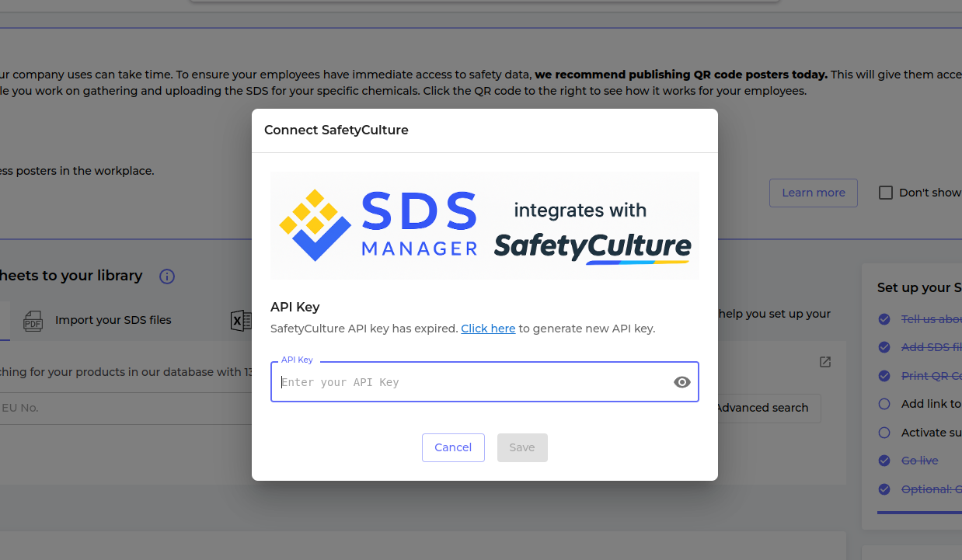
Task: Open the Learn more button
Action: [814, 193]
